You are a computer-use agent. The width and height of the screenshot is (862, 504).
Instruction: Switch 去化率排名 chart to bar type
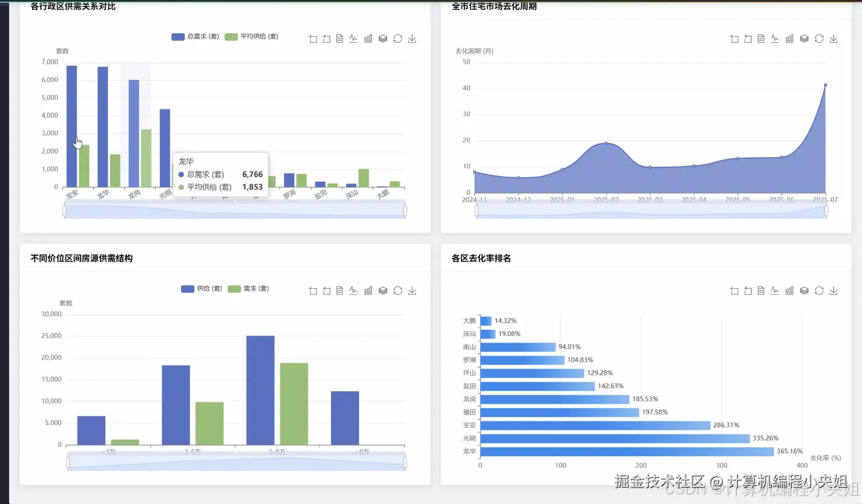789,291
